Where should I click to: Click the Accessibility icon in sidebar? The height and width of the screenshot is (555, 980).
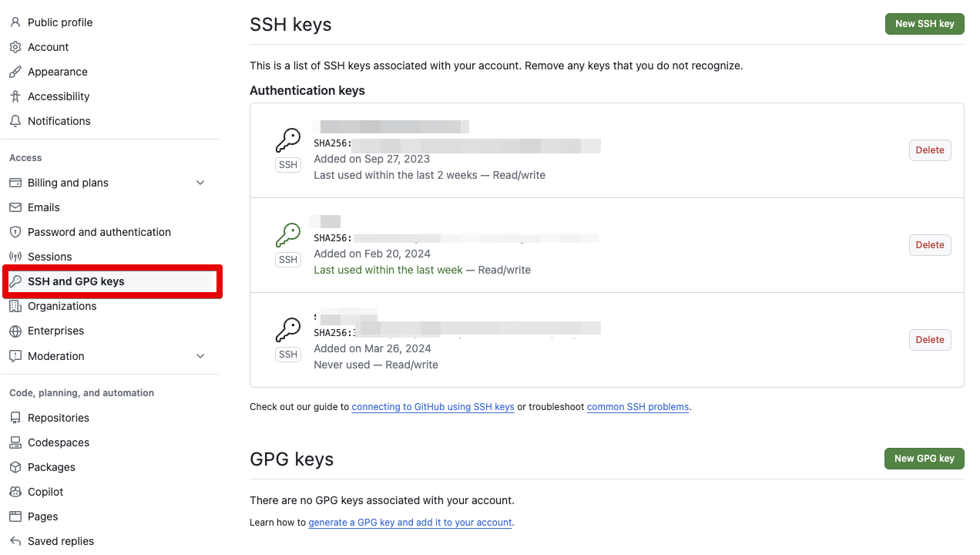pyautogui.click(x=16, y=96)
